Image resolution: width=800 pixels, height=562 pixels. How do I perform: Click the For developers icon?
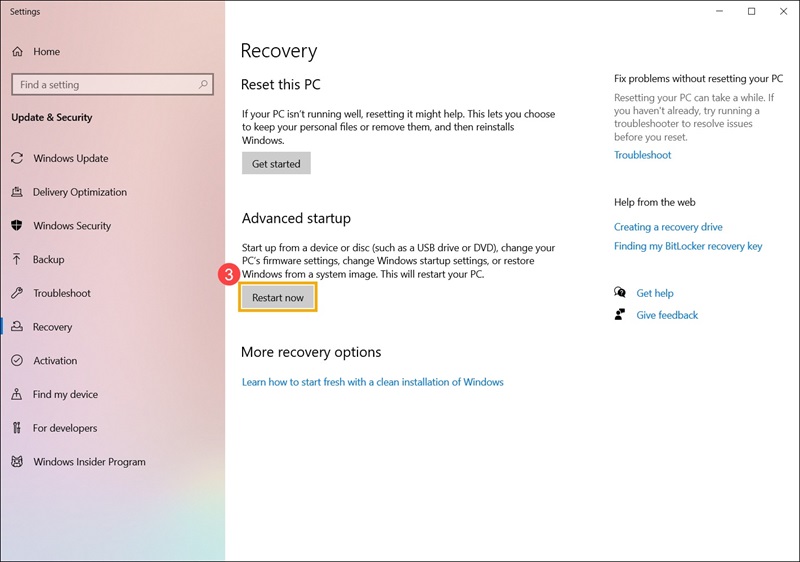pyautogui.click(x=17, y=428)
